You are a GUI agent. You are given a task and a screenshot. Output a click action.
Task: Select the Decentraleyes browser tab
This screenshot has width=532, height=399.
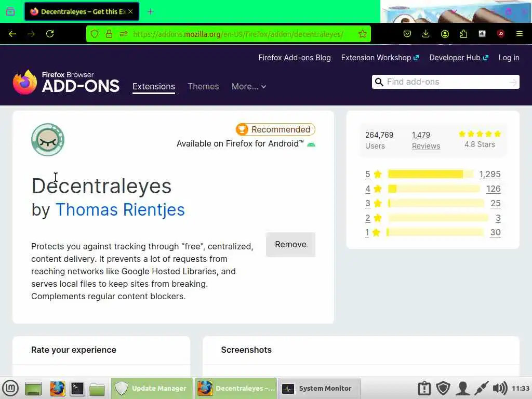[82, 11]
